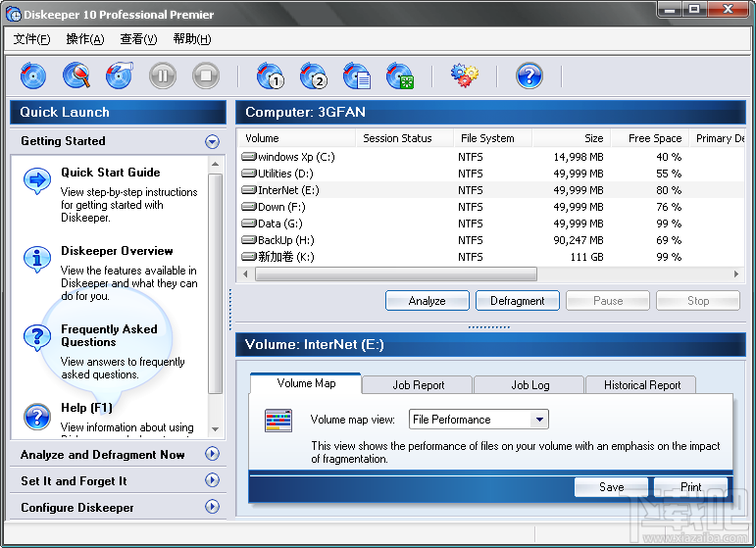Viewport: 756px width, 548px height.
Task: Click the volume map icon beside view selector
Action: [x=278, y=420]
